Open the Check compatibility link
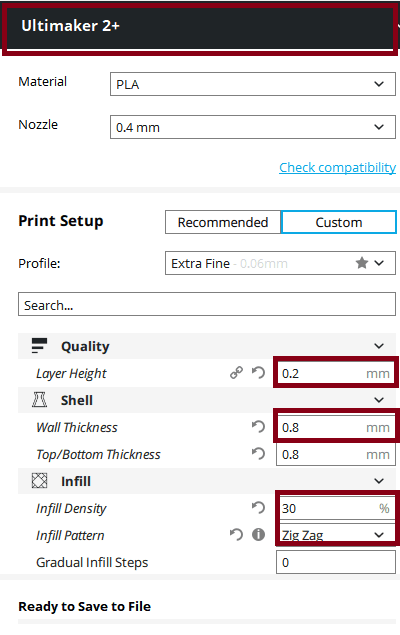 338,167
